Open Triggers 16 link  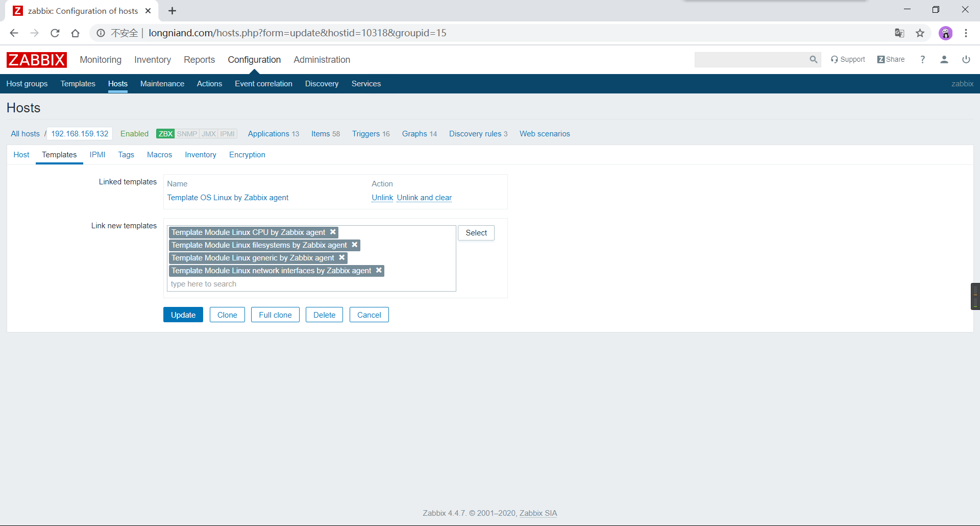(x=371, y=134)
